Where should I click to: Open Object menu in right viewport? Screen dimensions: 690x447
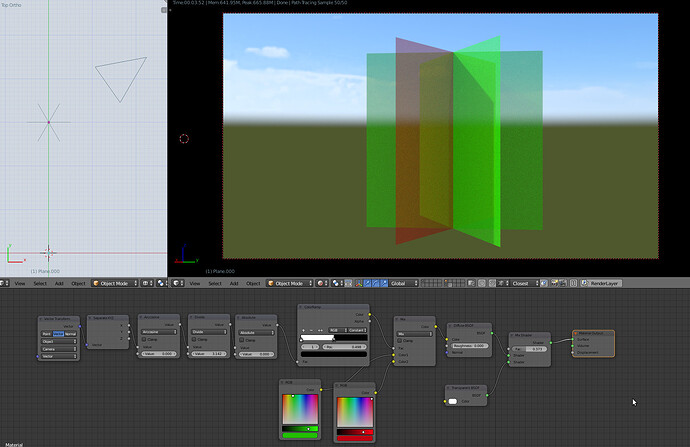(x=253, y=283)
